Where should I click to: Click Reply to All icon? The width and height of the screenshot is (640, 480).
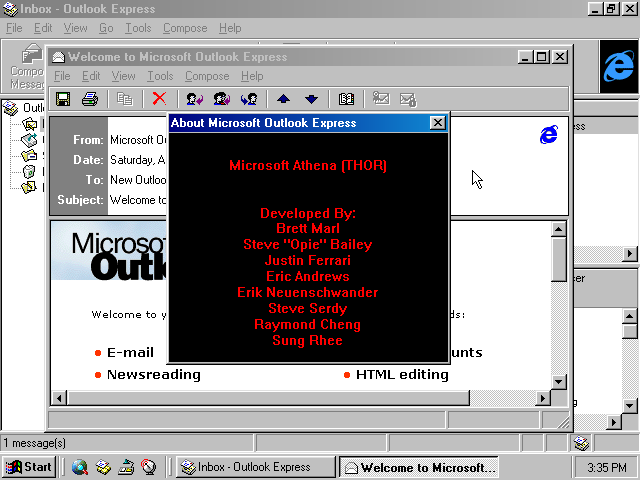(x=222, y=99)
